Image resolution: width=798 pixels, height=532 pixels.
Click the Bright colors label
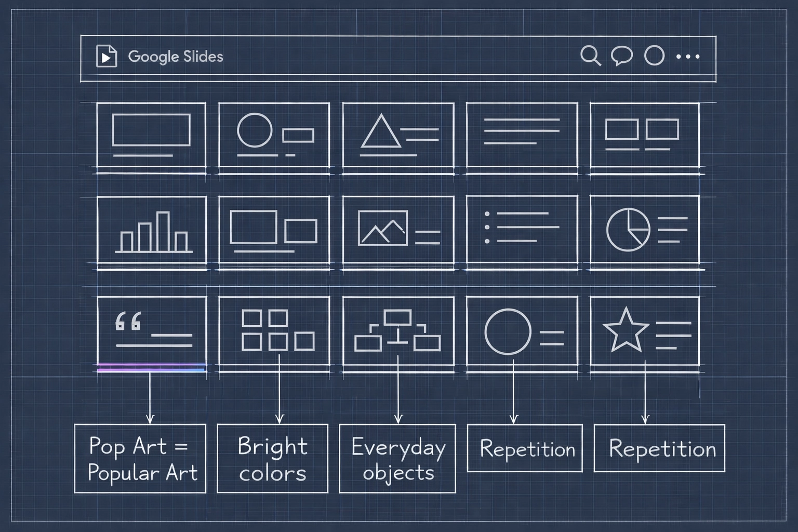point(272,458)
